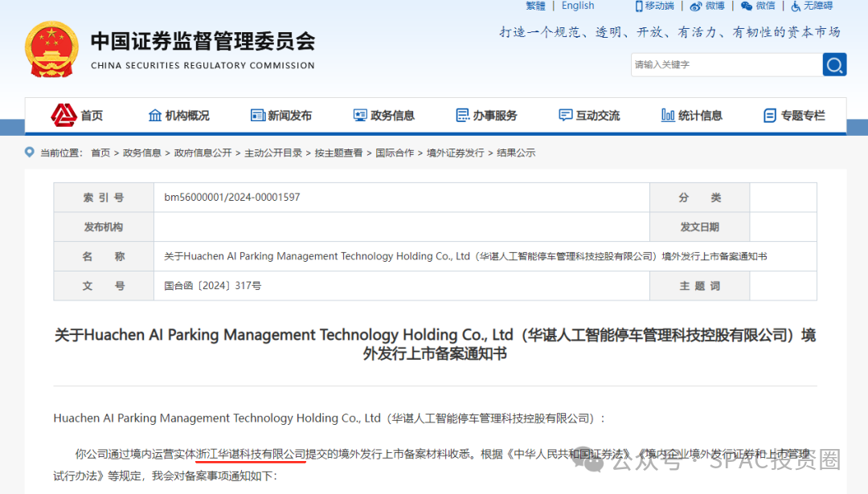Click the 新闻发布 newspaper icon
This screenshot has width=868, height=494.
[x=257, y=115]
